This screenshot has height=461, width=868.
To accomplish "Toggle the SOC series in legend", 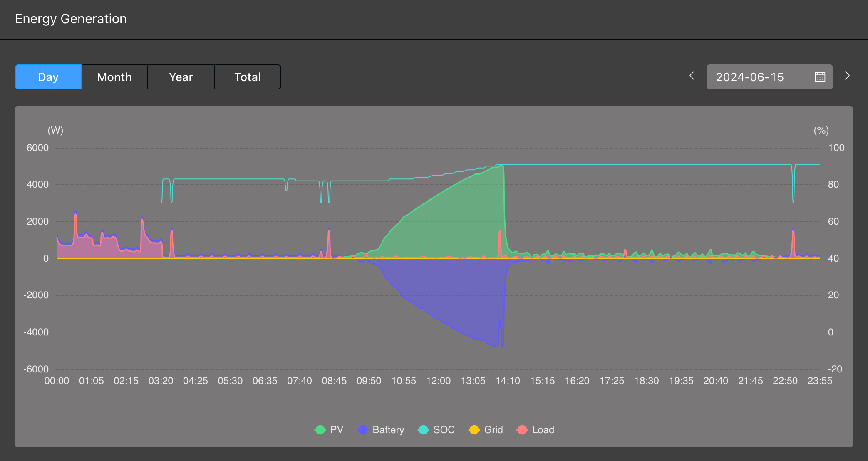I will point(436,430).
